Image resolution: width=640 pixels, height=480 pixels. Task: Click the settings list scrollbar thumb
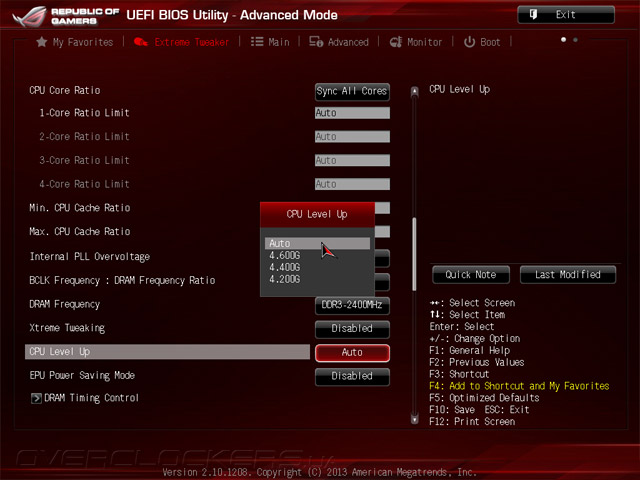(x=414, y=254)
